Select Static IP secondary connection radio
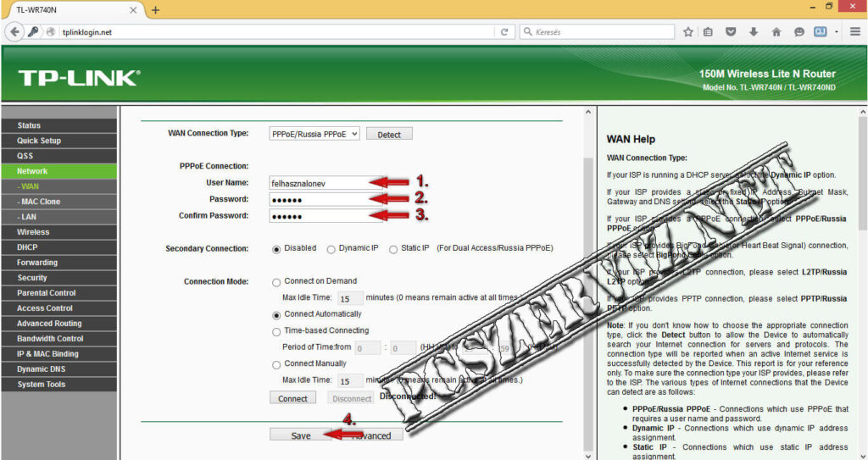Viewport: 868px width, 460px height. (x=393, y=250)
